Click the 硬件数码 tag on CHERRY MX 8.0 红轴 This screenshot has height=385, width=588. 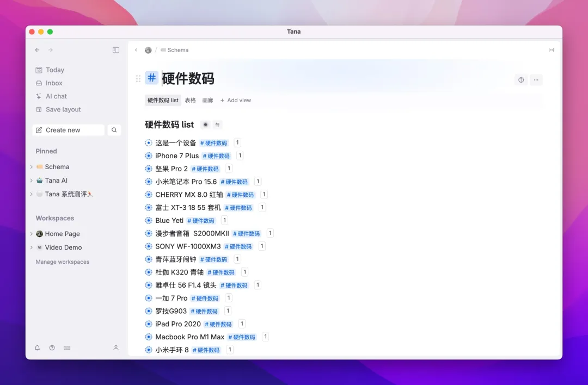(x=241, y=195)
